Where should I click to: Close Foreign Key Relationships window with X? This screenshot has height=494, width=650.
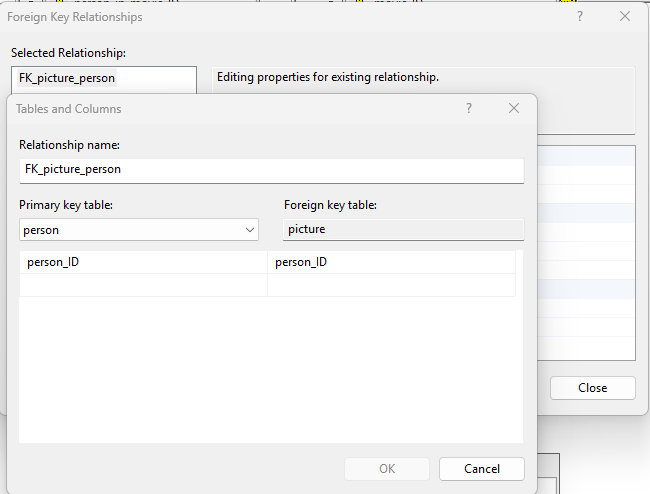point(625,17)
